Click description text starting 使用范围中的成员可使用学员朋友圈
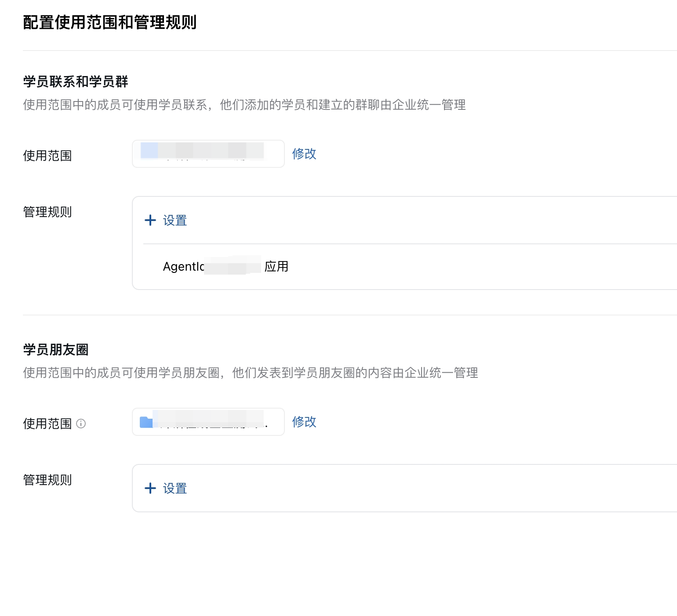The height and width of the screenshot is (616, 677). pos(251,373)
